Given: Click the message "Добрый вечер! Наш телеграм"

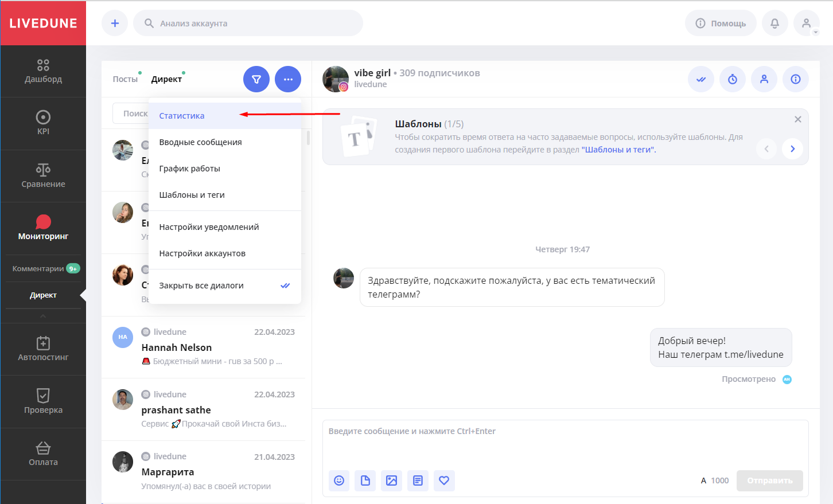Looking at the screenshot, I should pyautogui.click(x=721, y=347).
